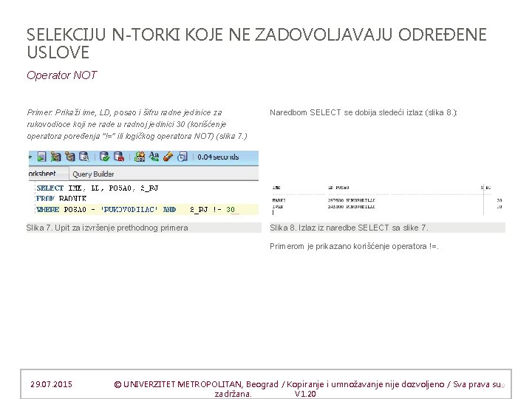Open the Unshared SQL Worksheet icon
The image size is (532, 399).
click(140, 157)
